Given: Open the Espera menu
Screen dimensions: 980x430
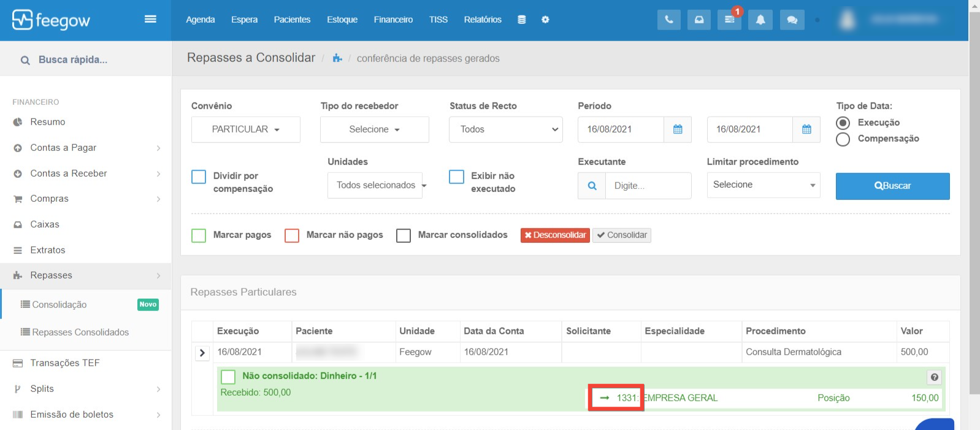Looking at the screenshot, I should (244, 20).
